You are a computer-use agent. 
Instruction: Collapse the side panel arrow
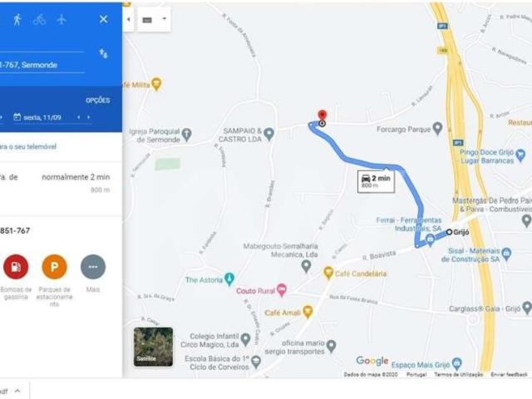click(128, 19)
